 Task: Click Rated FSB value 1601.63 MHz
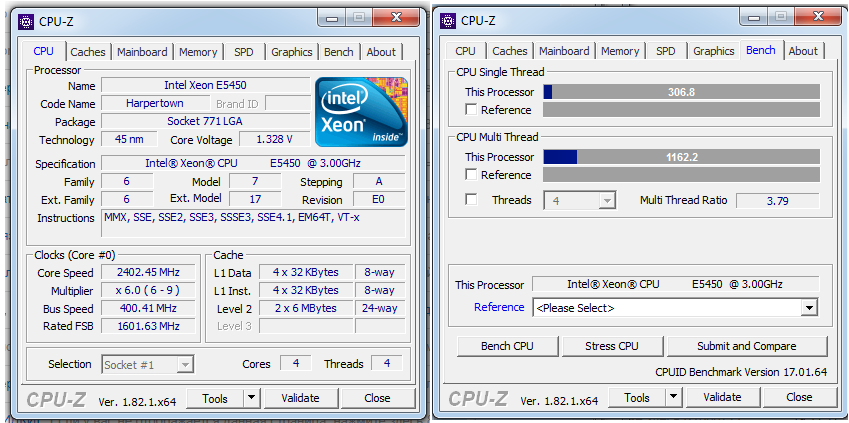click(148, 326)
